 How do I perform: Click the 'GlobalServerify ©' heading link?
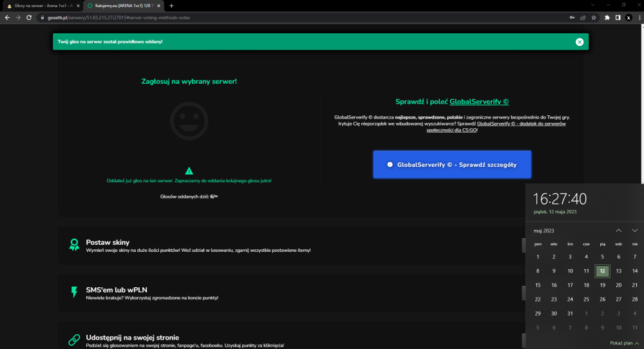tap(479, 102)
